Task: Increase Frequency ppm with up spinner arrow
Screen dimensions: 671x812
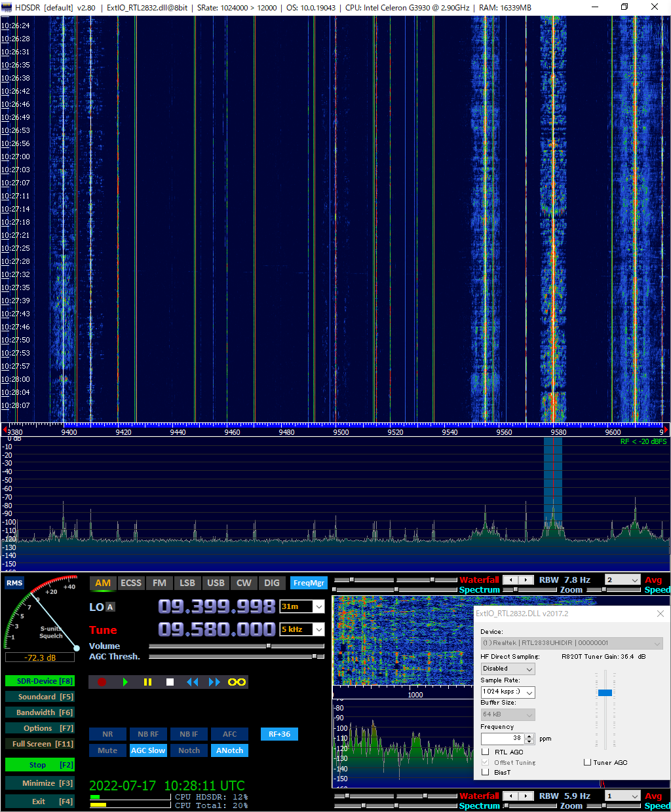Action: [x=529, y=735]
